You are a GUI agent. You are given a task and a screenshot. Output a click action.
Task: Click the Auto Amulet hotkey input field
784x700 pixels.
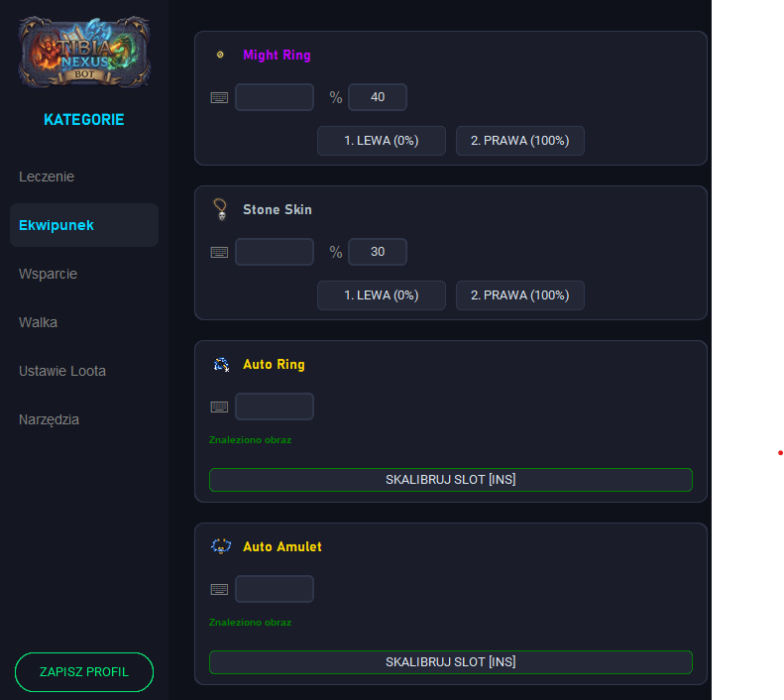click(275, 589)
